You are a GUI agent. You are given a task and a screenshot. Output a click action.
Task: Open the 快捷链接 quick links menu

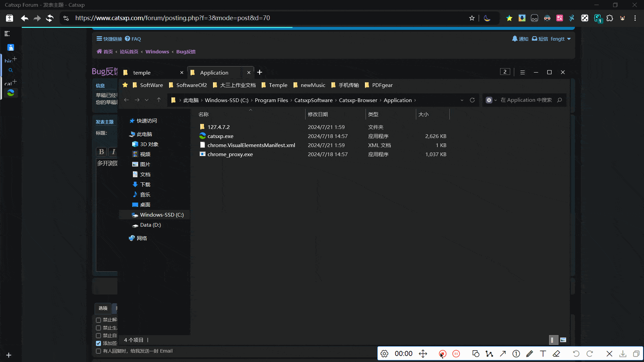click(x=109, y=39)
